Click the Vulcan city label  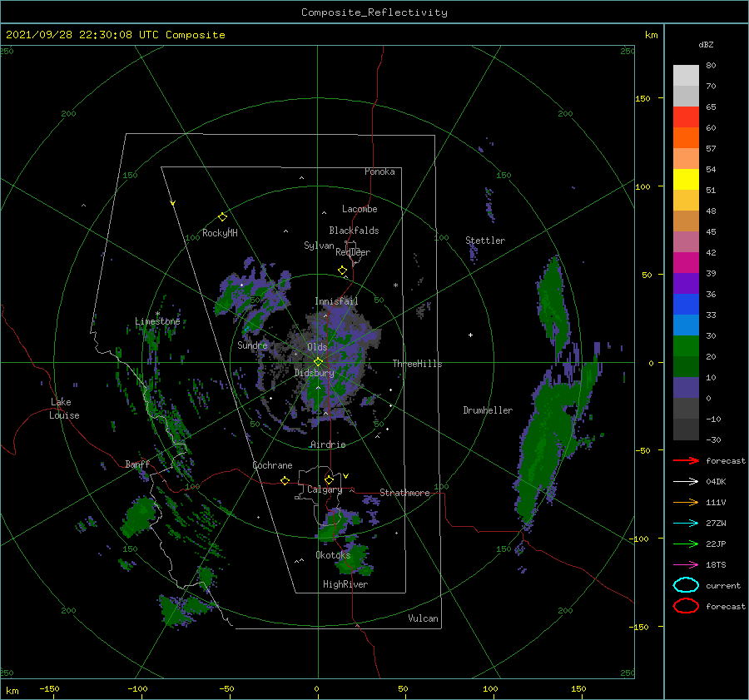click(x=423, y=618)
